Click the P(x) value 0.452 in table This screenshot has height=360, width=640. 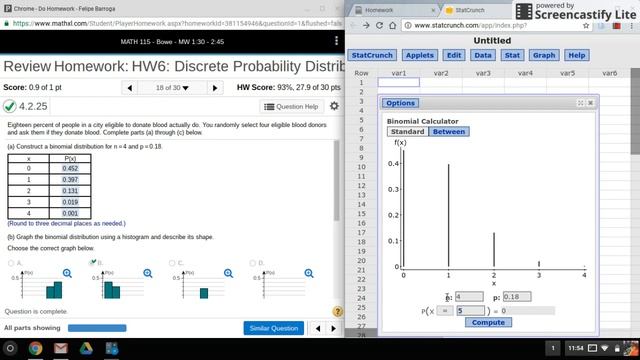70,168
